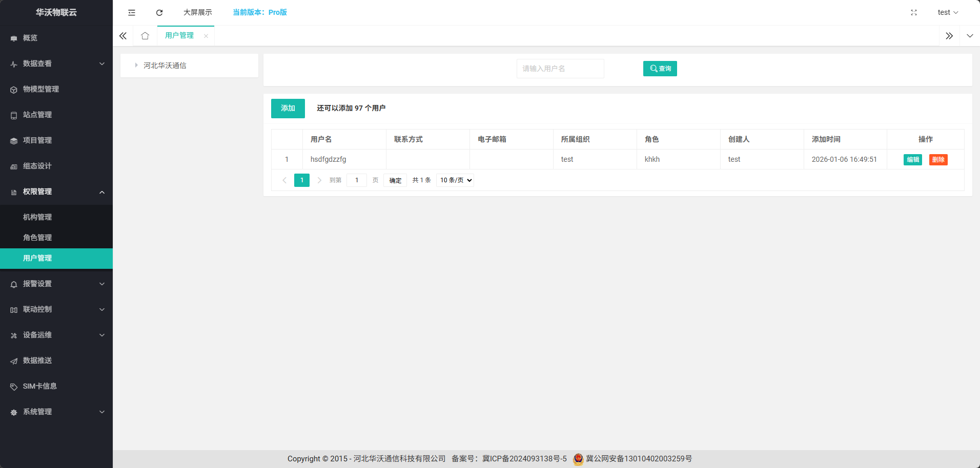Expand the 数据查看 sidebar menu
980x468 pixels.
point(56,63)
